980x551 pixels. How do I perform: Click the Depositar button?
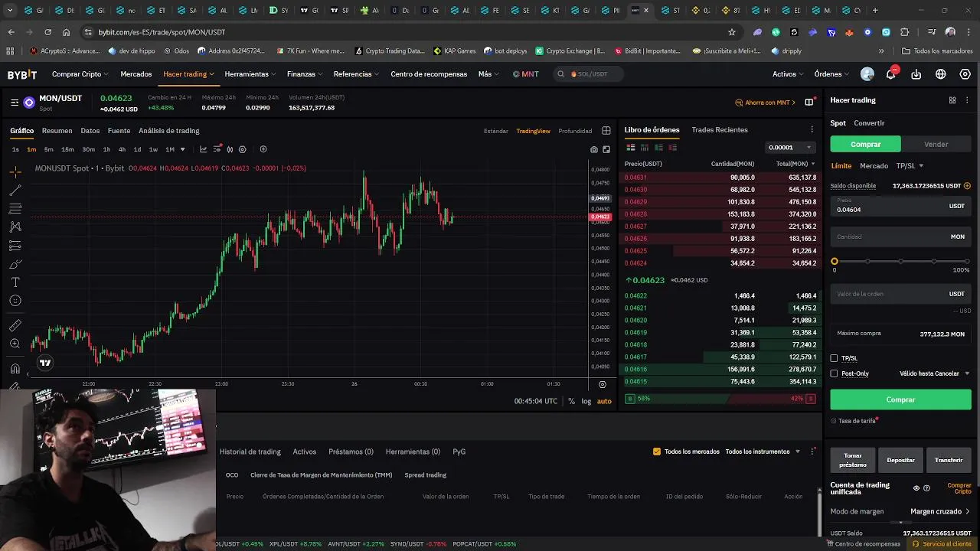[x=900, y=460]
